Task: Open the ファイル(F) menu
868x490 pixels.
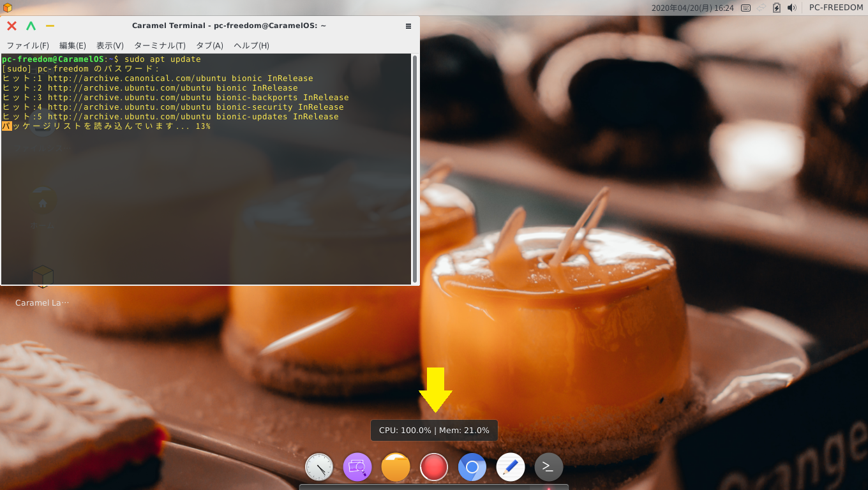Action: tap(27, 45)
